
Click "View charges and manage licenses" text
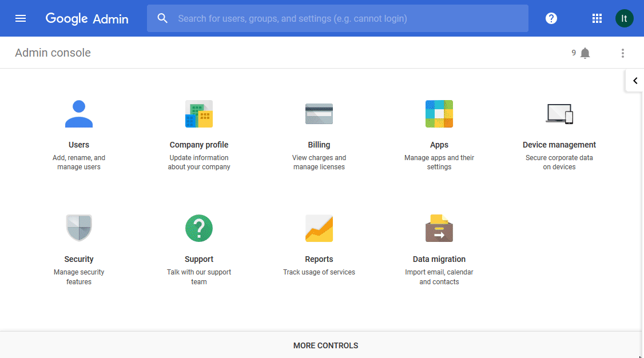(x=319, y=162)
